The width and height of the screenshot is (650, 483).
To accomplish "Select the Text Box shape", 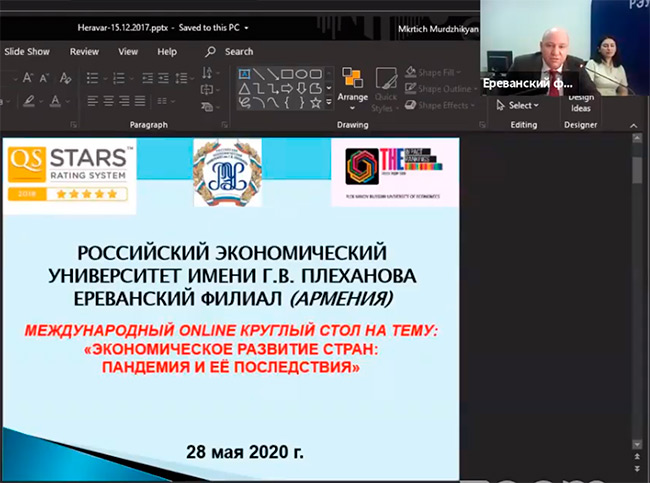I will (x=245, y=74).
